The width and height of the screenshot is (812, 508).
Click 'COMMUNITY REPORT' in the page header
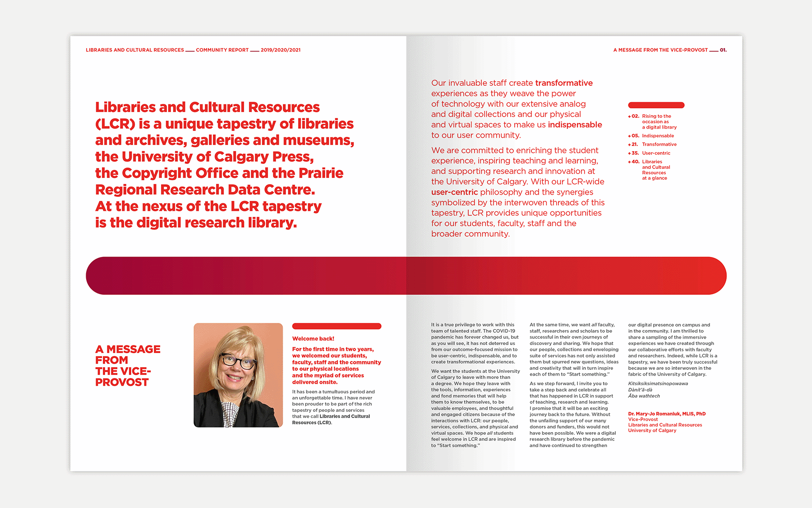coord(222,50)
